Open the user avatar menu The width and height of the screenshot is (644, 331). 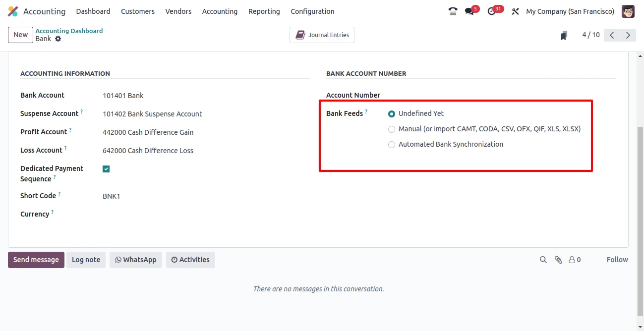(x=628, y=11)
